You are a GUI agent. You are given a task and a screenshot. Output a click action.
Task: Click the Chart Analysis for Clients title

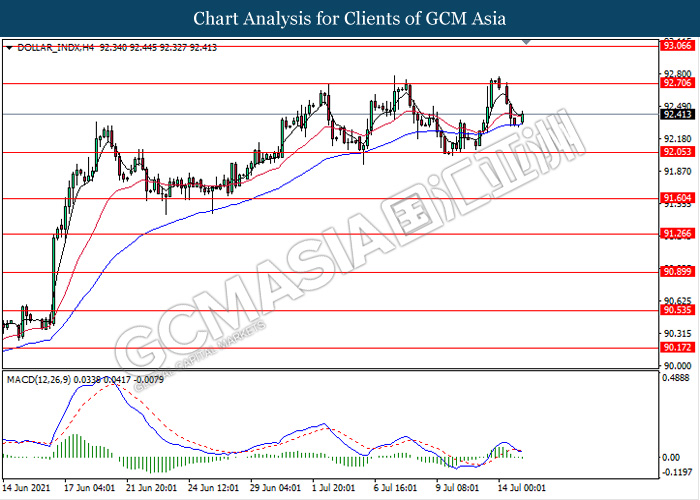pyautogui.click(x=350, y=18)
